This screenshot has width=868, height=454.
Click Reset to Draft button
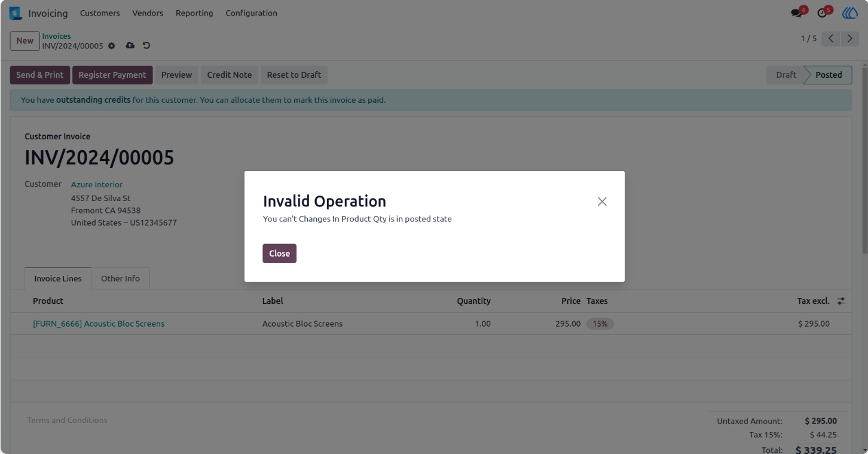tap(294, 75)
